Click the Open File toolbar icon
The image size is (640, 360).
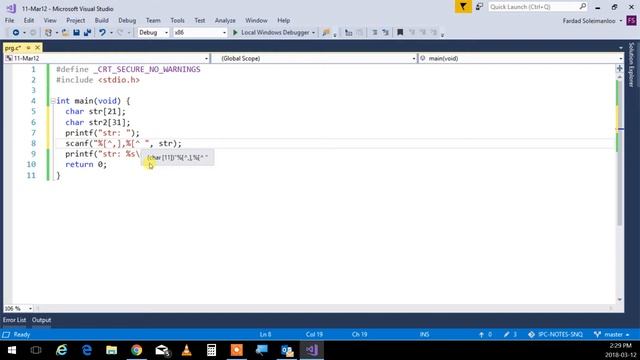[x=65, y=32]
